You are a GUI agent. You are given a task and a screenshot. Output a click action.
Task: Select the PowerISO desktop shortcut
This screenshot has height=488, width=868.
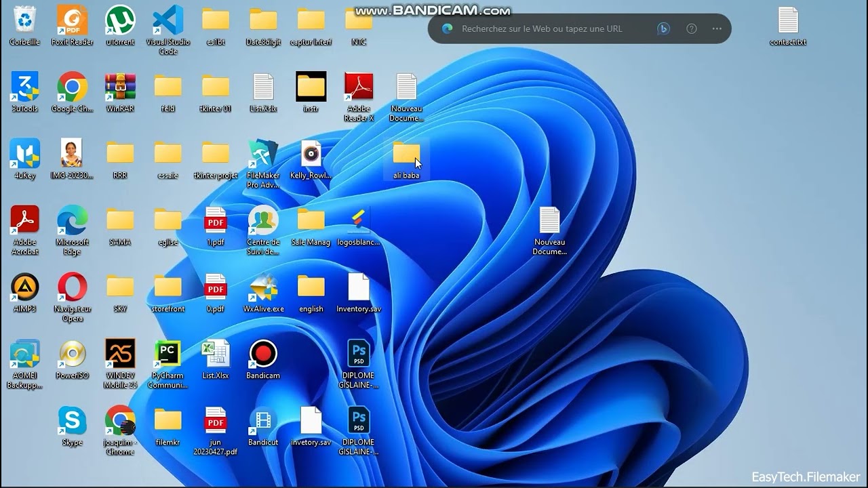(72, 354)
